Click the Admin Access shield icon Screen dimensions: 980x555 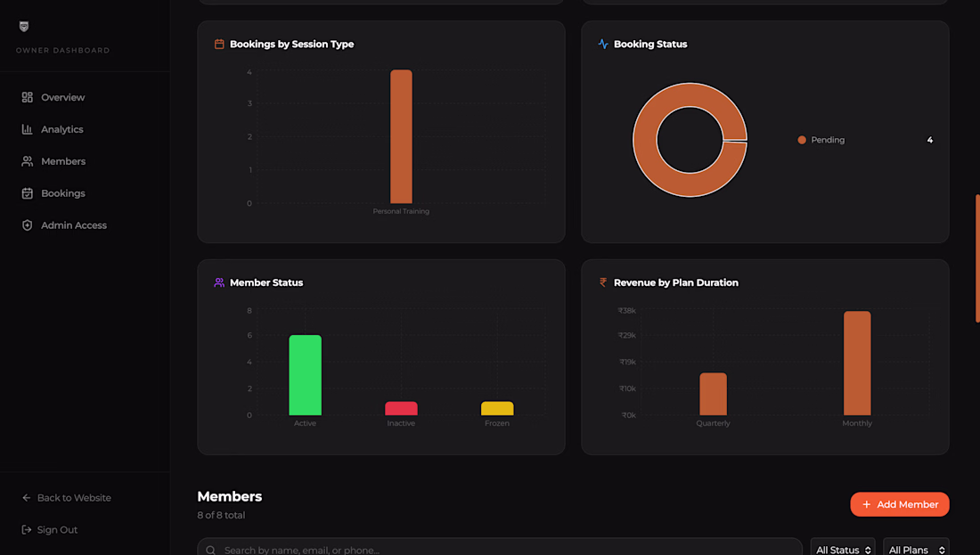pos(27,225)
